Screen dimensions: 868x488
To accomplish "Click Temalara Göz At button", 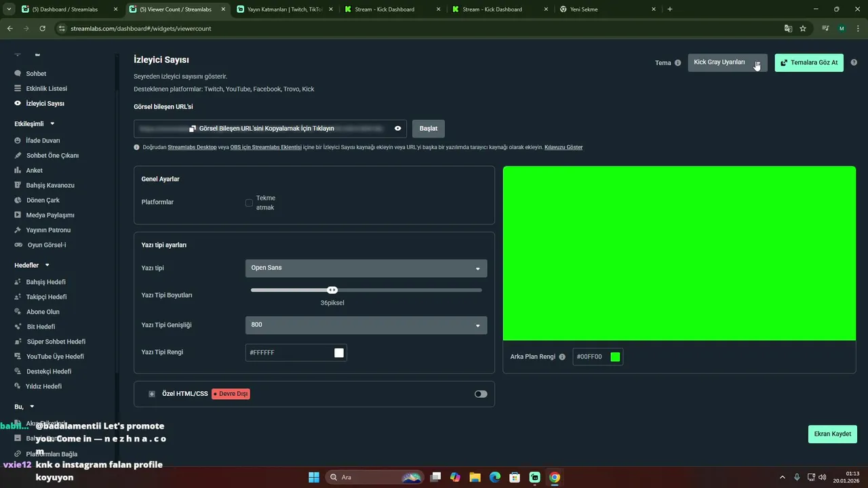I will pos(809,62).
